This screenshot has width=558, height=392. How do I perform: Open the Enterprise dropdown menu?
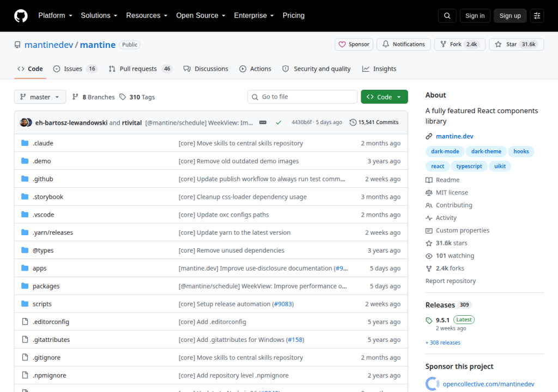point(254,16)
